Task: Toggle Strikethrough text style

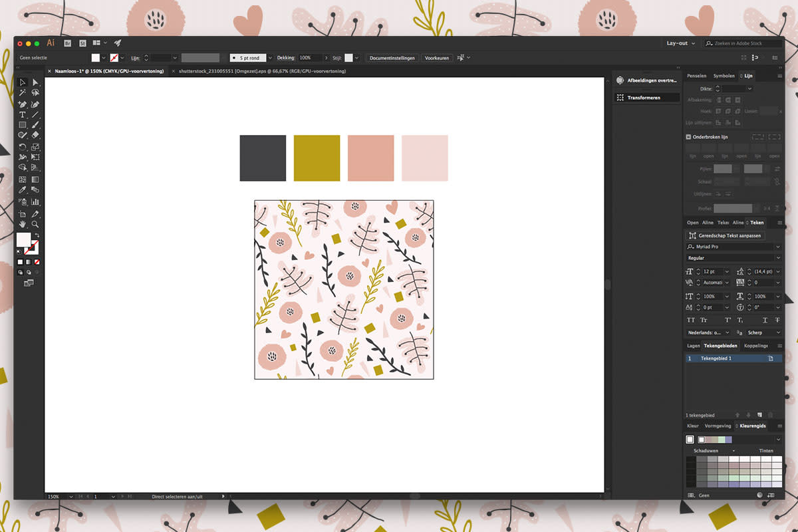Action: [x=777, y=320]
